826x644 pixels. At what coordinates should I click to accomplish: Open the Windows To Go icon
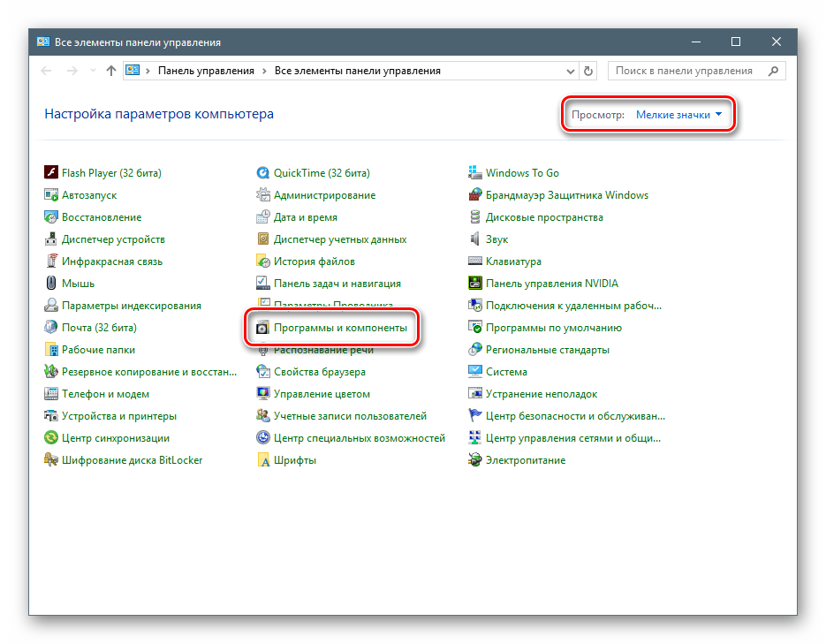coord(474,173)
